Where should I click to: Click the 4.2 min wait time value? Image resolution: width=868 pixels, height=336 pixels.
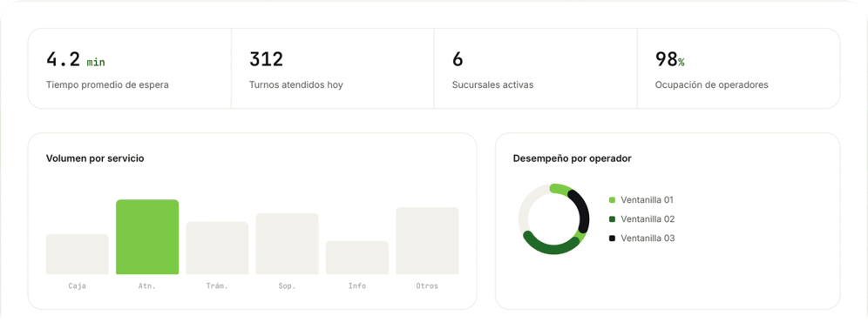coord(75,59)
